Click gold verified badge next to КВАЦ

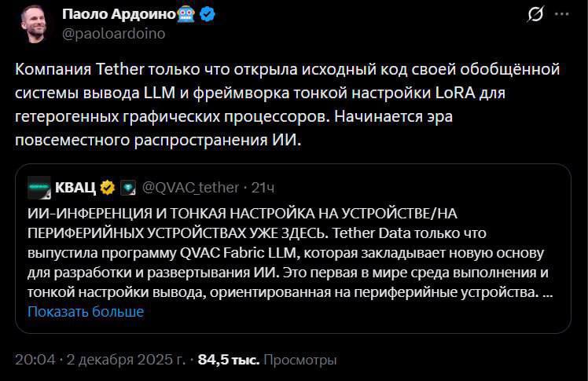(107, 187)
